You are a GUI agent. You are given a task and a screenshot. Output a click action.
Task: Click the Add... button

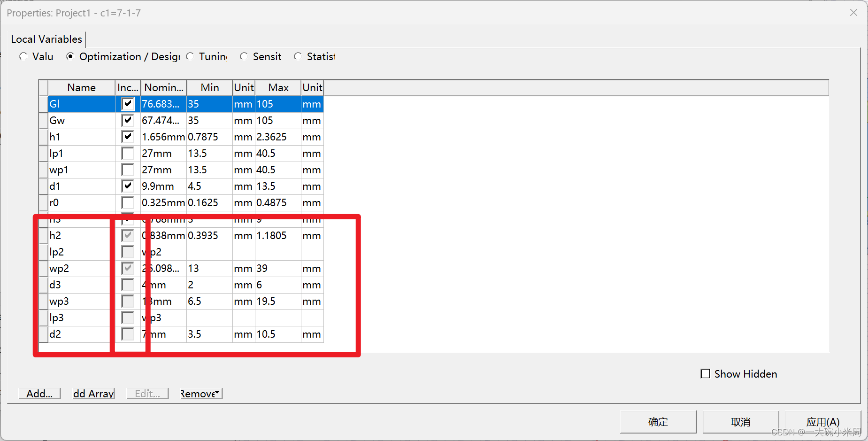point(39,394)
